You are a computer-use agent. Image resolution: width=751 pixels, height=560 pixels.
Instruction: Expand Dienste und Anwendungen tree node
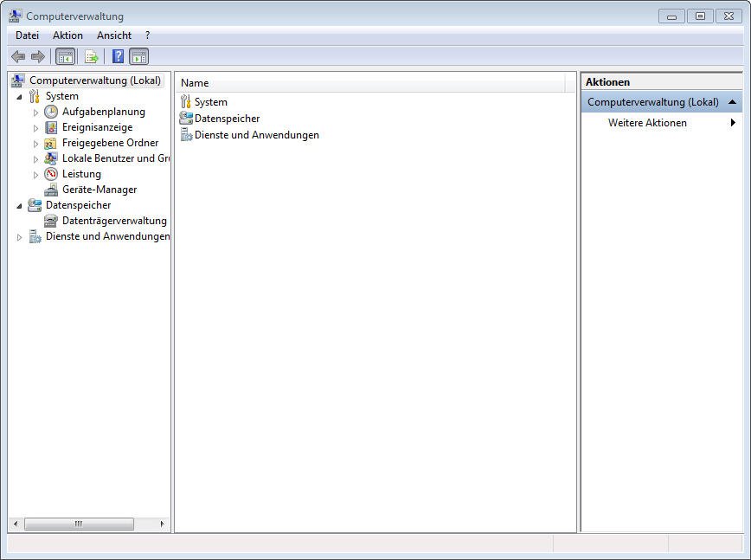[x=19, y=237]
